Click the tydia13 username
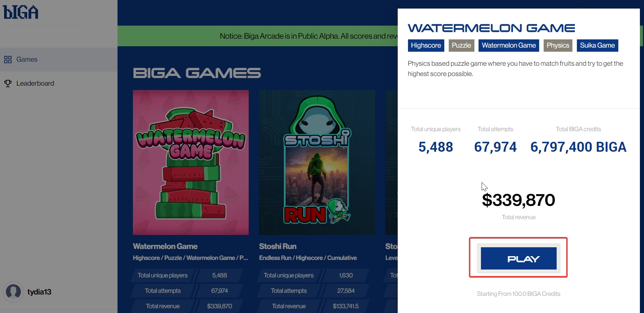644x313 pixels. [39, 292]
